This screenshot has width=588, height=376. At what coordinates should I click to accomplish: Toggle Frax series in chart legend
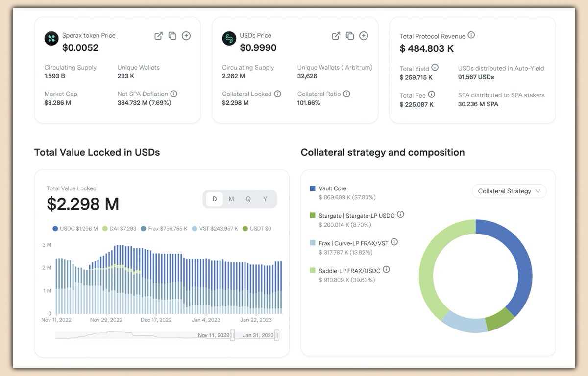click(163, 229)
